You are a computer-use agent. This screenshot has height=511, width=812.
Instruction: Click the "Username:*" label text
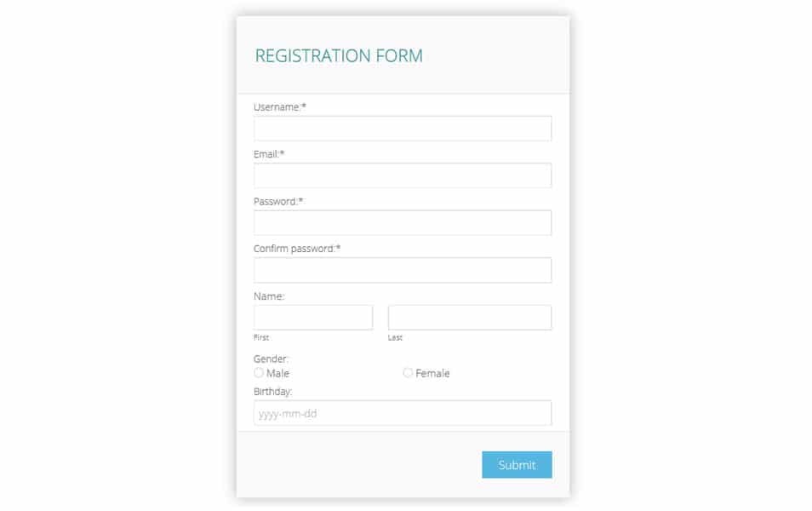[x=279, y=107]
